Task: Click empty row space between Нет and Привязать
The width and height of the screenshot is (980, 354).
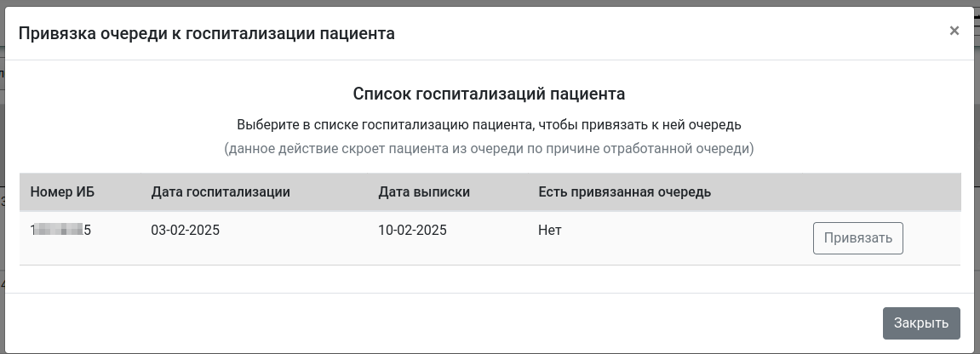Action: pos(681,238)
